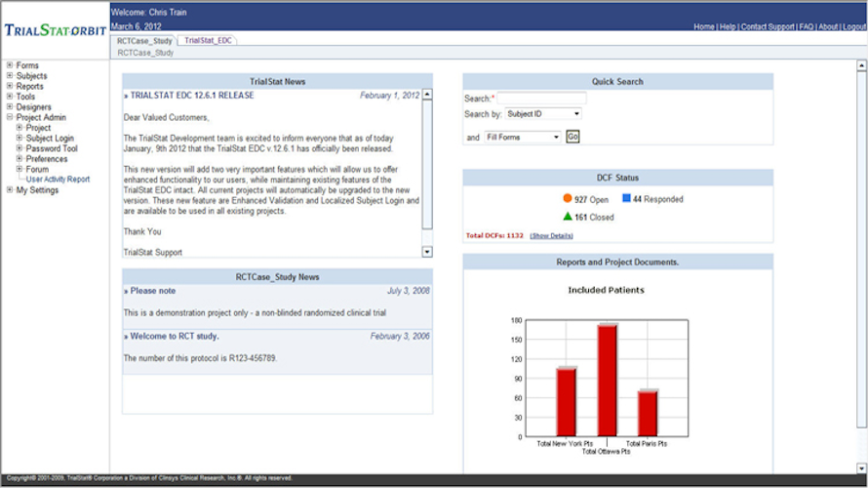Select the Forum tree label

(37, 170)
